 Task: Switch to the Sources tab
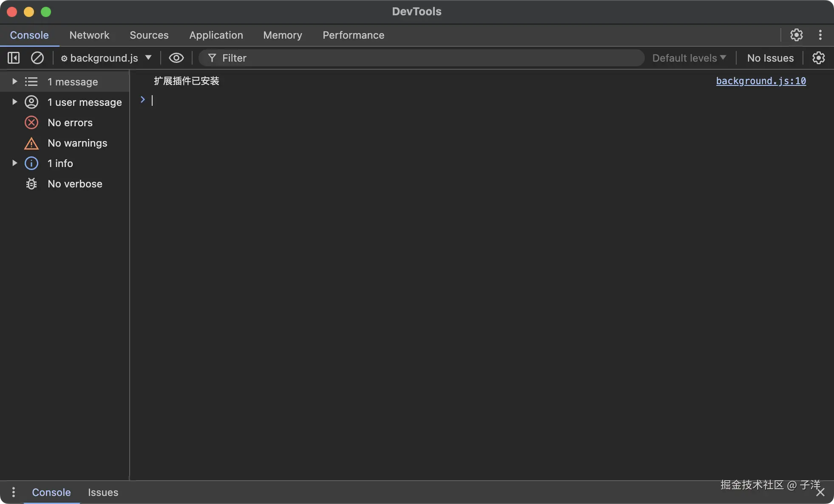(x=149, y=35)
